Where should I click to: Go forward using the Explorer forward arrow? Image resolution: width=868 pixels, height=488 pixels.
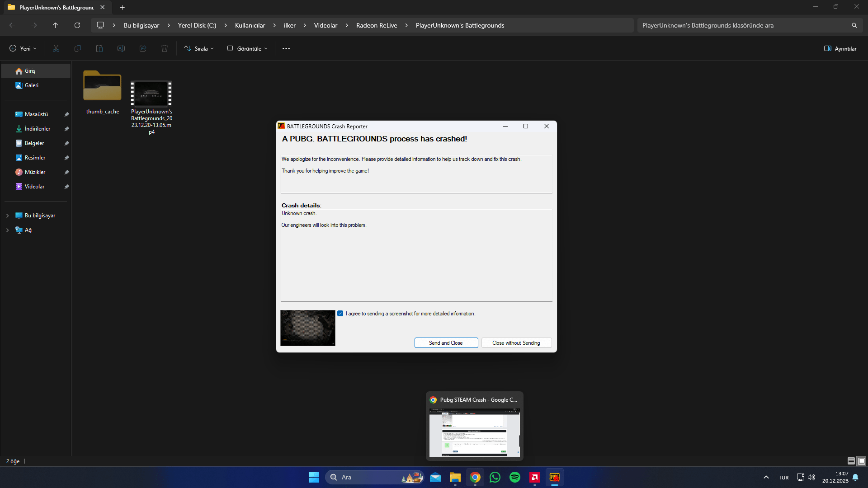coord(34,25)
